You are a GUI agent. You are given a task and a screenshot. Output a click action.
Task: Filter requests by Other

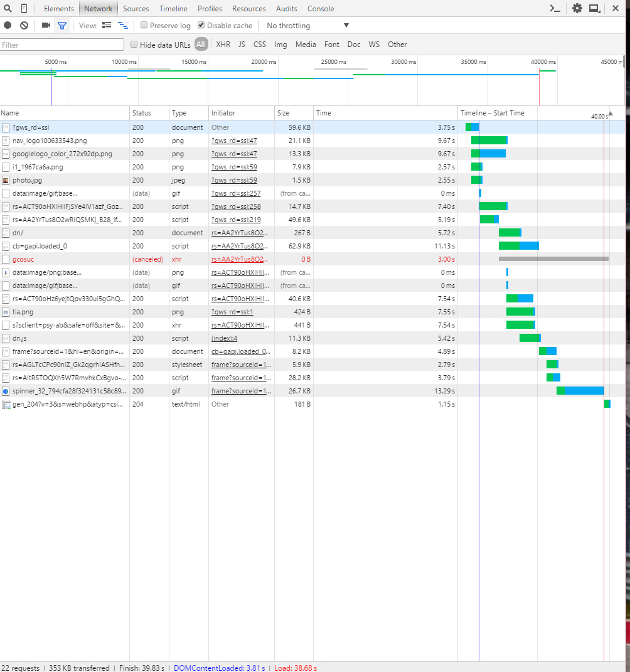pos(397,44)
